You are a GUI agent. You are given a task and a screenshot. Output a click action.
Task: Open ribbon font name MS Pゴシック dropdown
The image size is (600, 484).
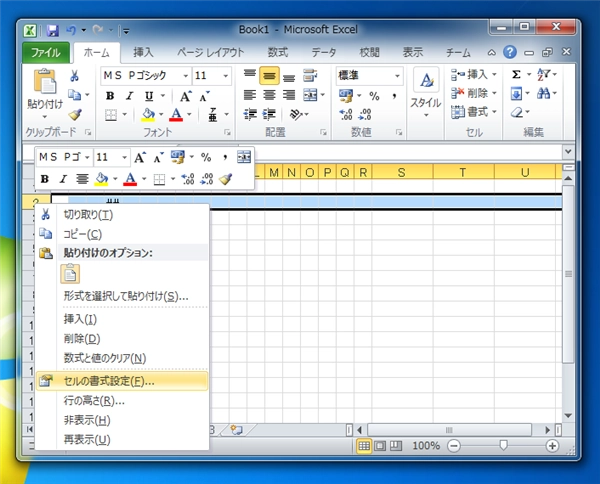pyautogui.click(x=185, y=76)
